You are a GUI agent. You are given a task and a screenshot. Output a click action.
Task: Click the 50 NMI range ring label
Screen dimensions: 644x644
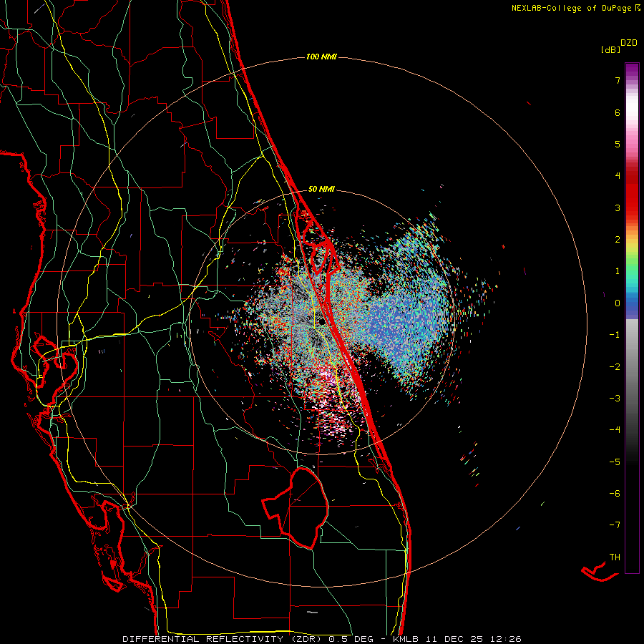321,190
